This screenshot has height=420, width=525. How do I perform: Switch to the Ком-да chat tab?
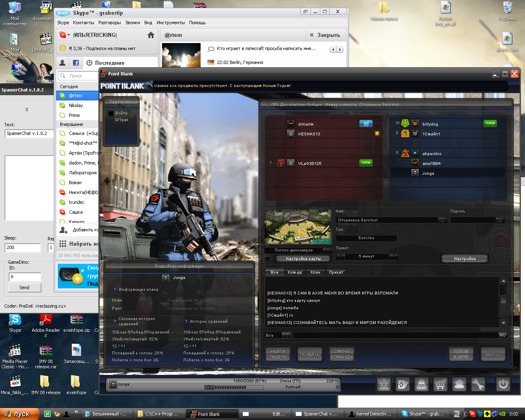click(295, 272)
